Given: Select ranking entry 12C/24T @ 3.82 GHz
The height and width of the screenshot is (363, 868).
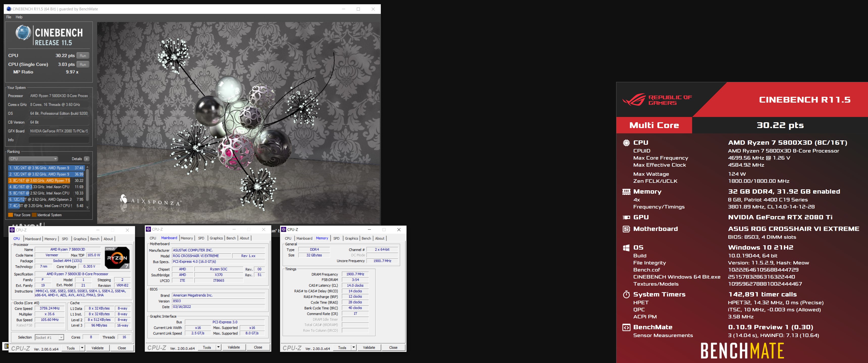Looking at the screenshot, I should (x=46, y=174).
